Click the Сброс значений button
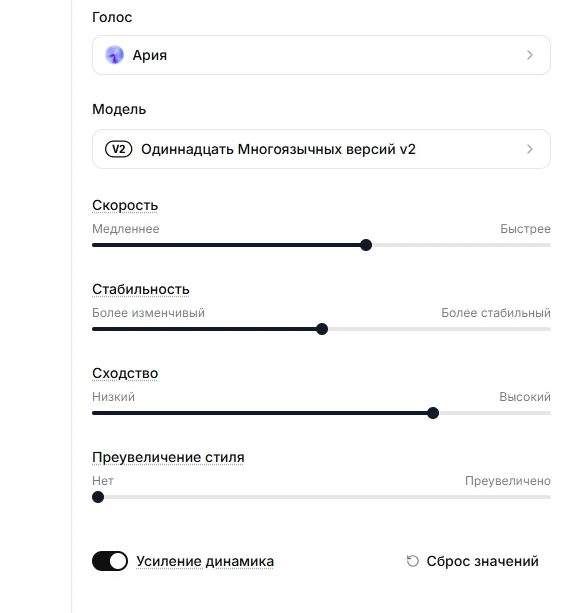The width and height of the screenshot is (570, 613). 472,561
